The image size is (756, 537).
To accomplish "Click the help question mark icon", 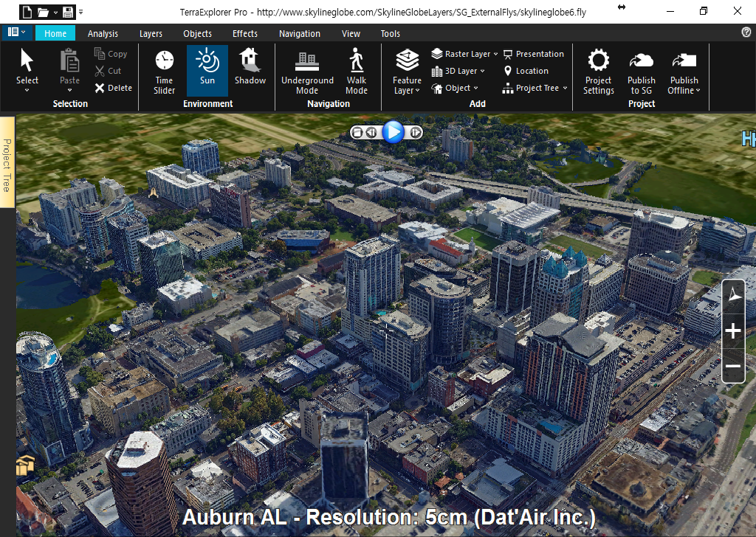I will tap(746, 32).
